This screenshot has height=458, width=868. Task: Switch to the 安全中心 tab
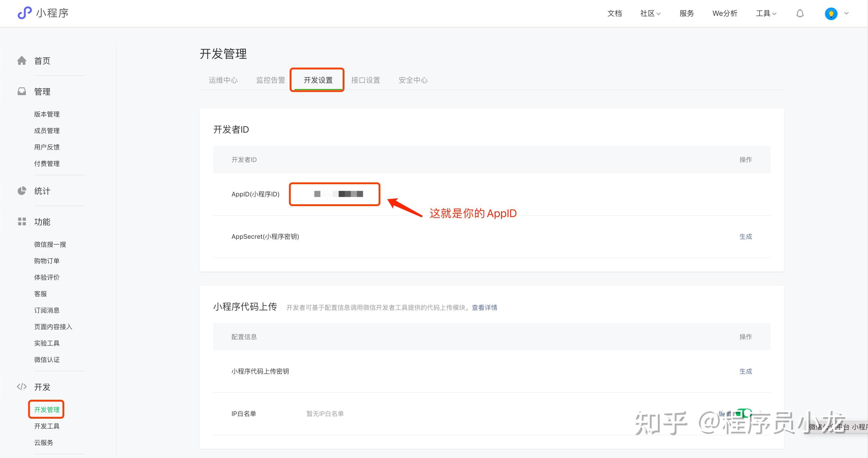pos(413,80)
